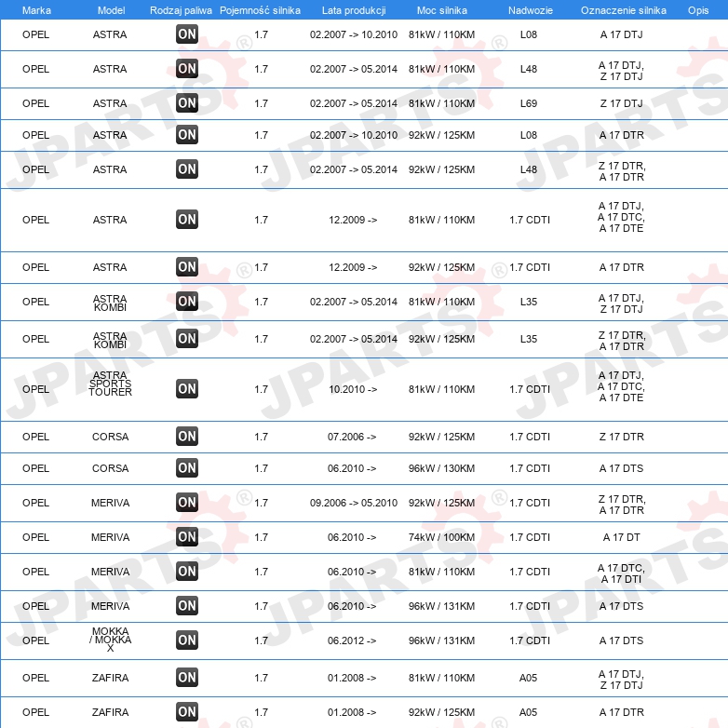Image resolution: width=728 pixels, height=728 pixels.
Task: Click the 1.7 CDTI cell in the Mokka row
Action: (530, 640)
